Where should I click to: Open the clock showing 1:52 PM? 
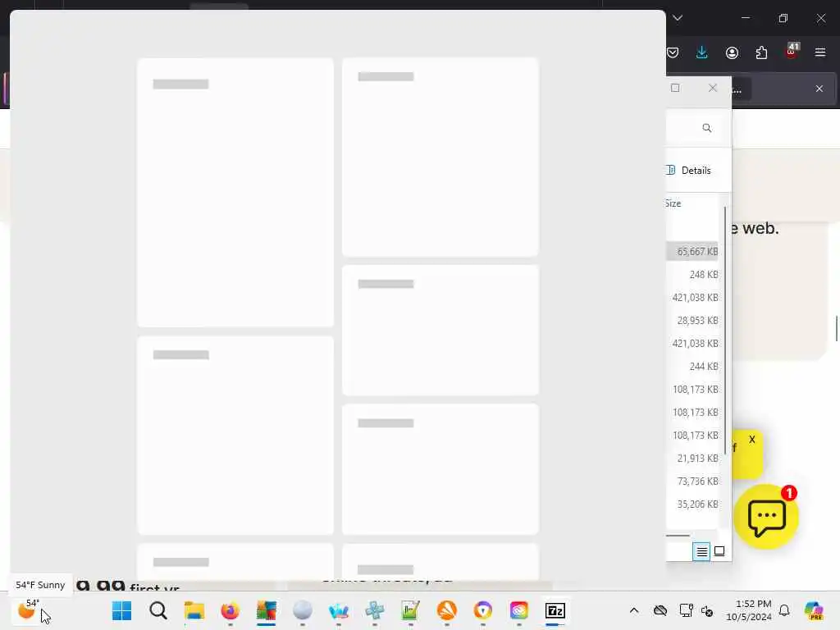(x=748, y=610)
